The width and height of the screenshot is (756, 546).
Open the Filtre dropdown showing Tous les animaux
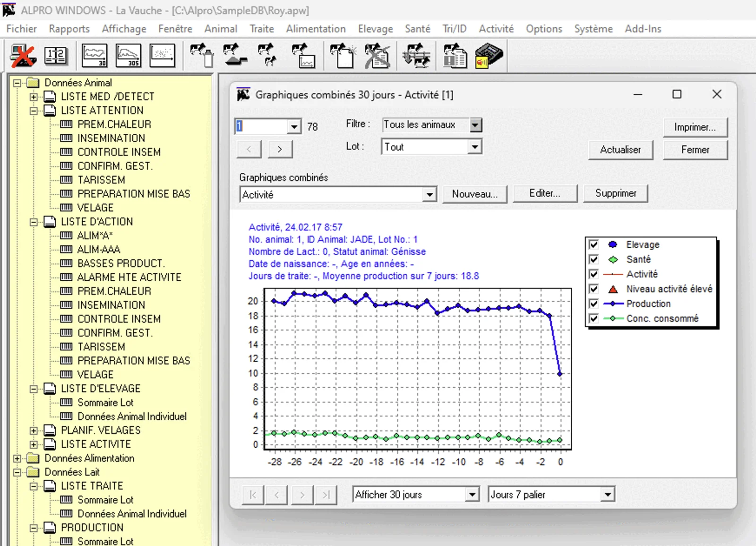click(x=476, y=125)
